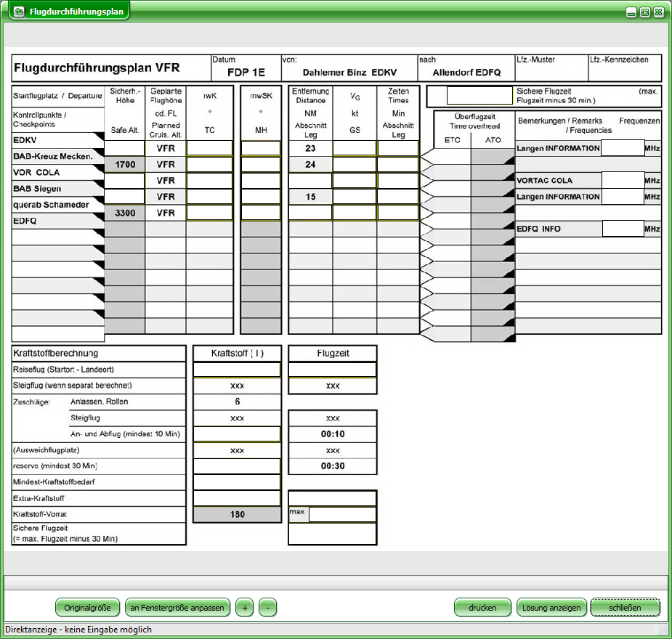Screen dimensions: 672x639
Task: Click the '00:30' reserve Flugzeit value
Action: point(333,466)
